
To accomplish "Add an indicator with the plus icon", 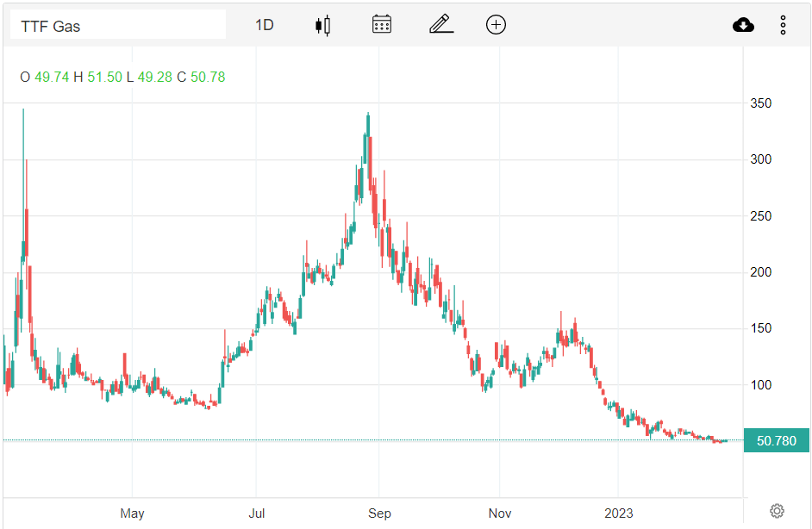I will [496, 25].
